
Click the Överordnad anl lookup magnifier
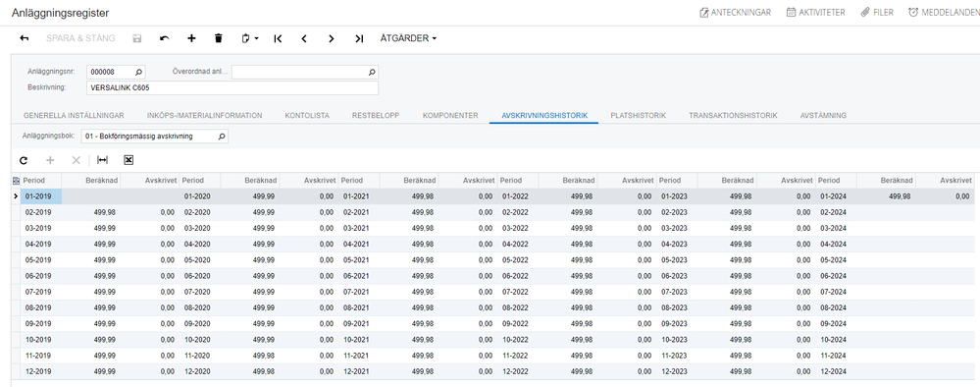pyautogui.click(x=371, y=72)
